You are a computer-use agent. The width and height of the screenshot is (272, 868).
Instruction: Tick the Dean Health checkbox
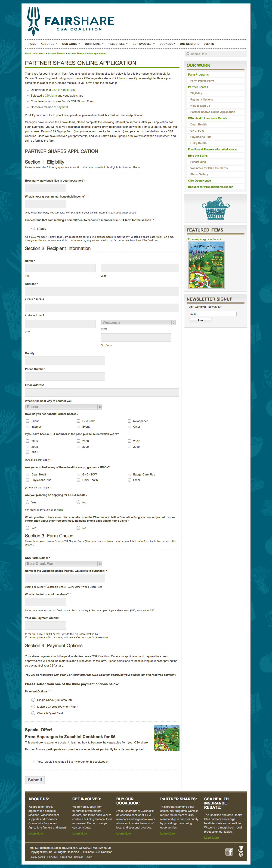pyautogui.click(x=28, y=474)
